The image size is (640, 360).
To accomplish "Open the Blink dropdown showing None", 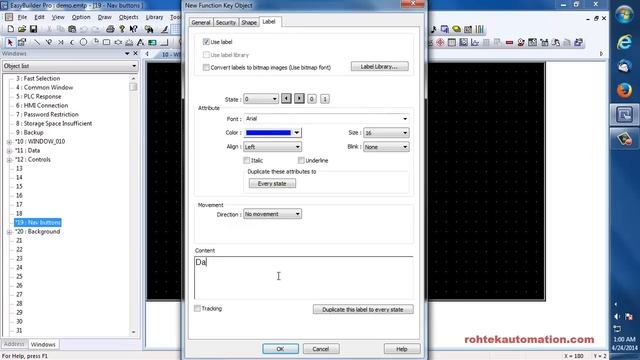I will [386, 147].
